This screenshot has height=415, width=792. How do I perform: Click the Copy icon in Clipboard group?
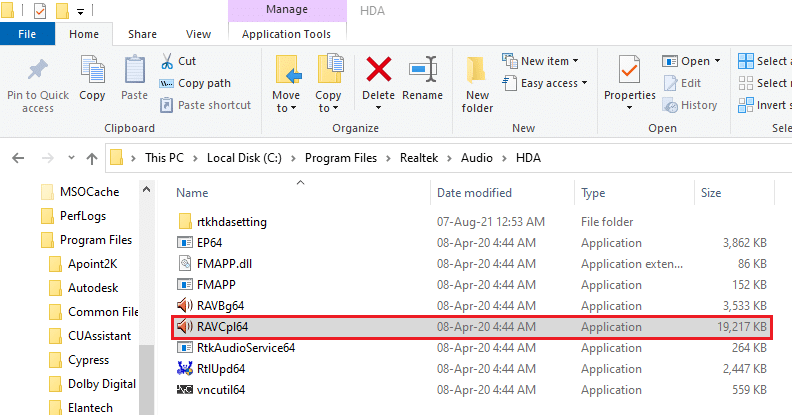(x=92, y=75)
